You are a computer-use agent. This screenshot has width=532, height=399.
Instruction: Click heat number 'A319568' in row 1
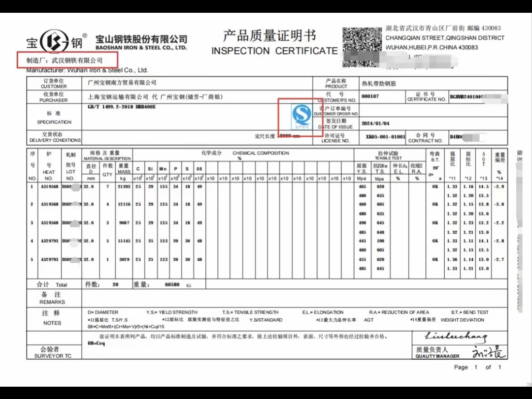[x=50, y=187]
